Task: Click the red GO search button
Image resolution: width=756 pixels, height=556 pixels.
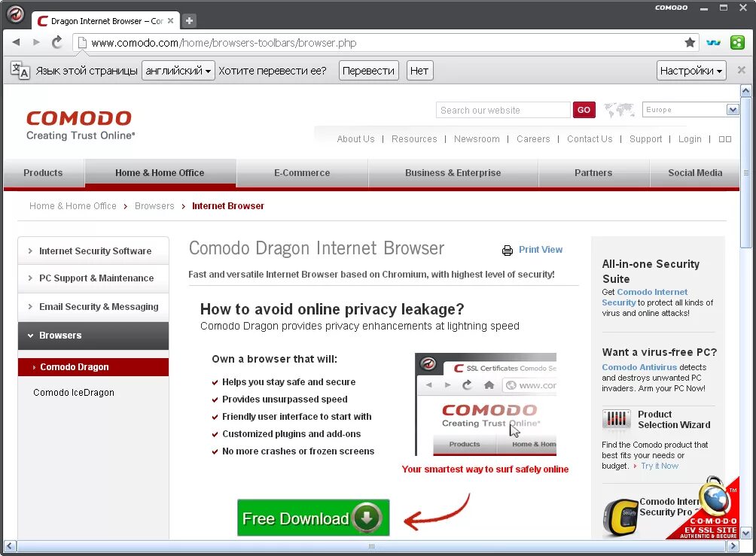Action: point(584,110)
